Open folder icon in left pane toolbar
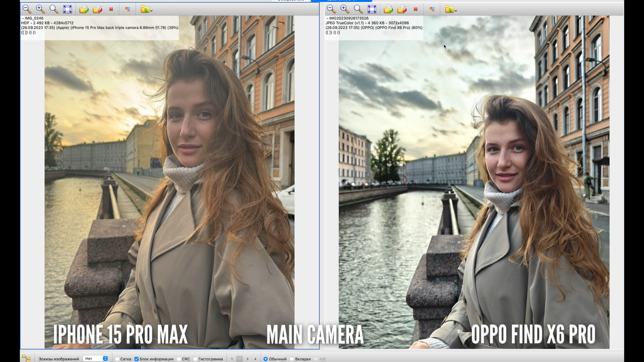Screen dimensions: 644x362 (x=144, y=9)
